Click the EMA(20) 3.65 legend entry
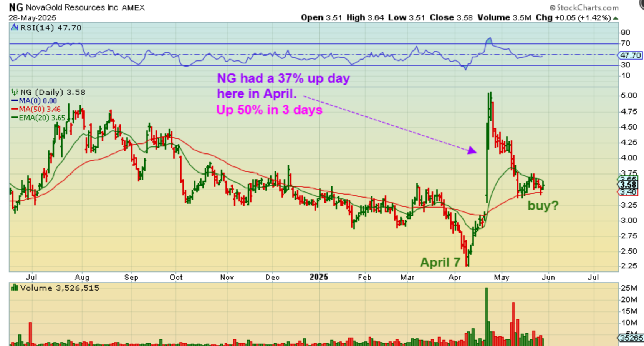This screenshot has width=644, height=346. (42, 118)
